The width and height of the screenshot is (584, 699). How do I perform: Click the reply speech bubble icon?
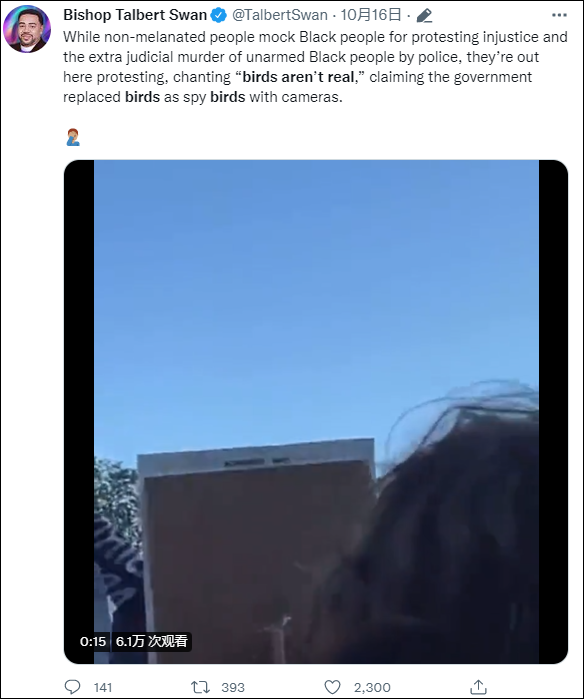click(x=73, y=687)
